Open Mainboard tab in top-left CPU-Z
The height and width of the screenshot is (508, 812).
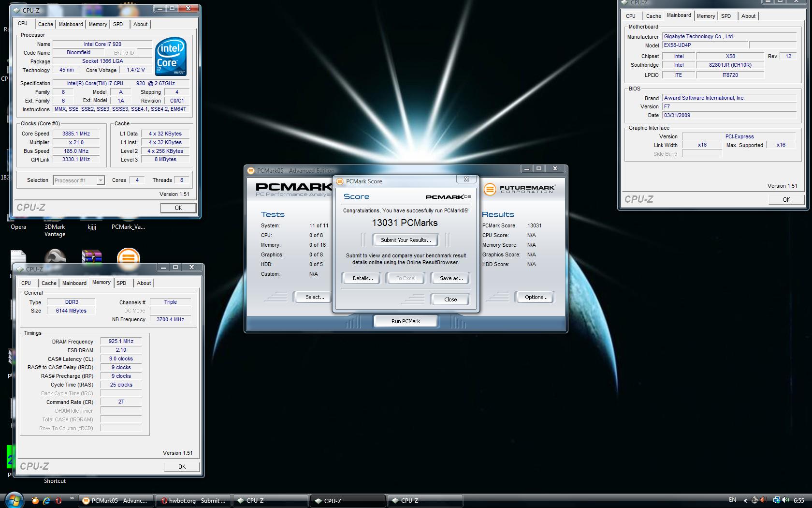coord(71,24)
